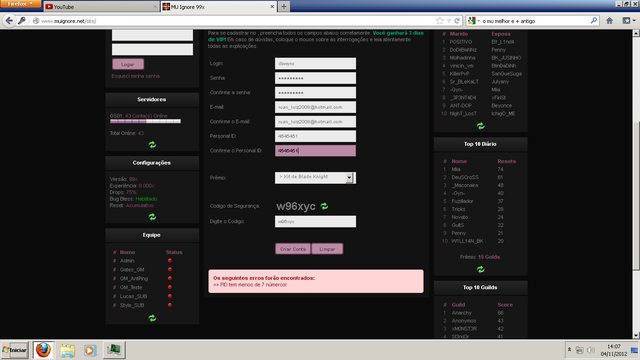Open the Prêmio kit dropdown
Image resolution: width=640 pixels, height=360 pixels.
(x=315, y=178)
